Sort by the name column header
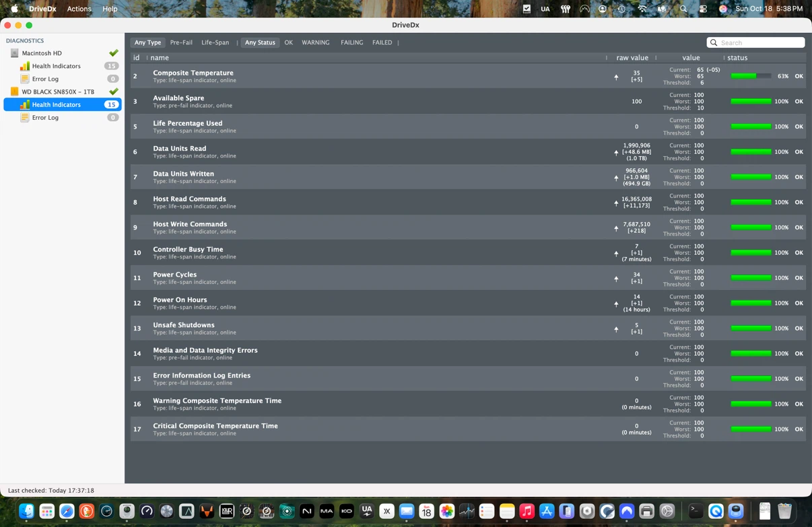This screenshot has width=812, height=527. 160,58
